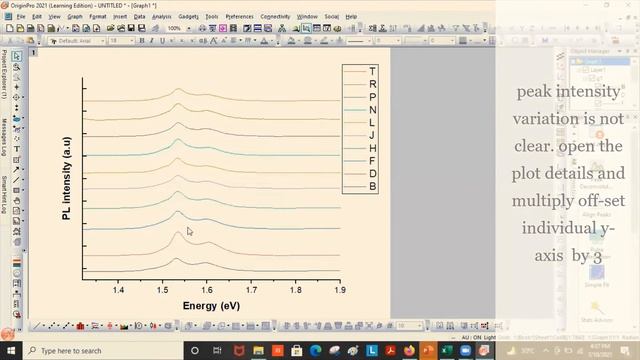Expand the Scatter plot type dropdown arrow
The height and width of the screenshot is (360, 640).
[x=58, y=326]
